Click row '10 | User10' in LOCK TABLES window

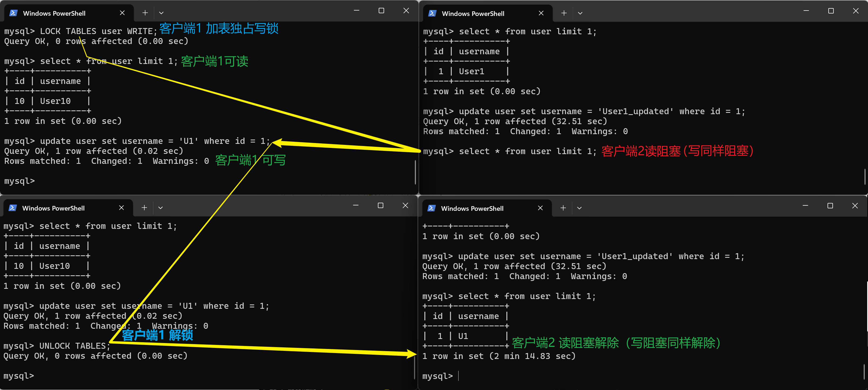[47, 101]
